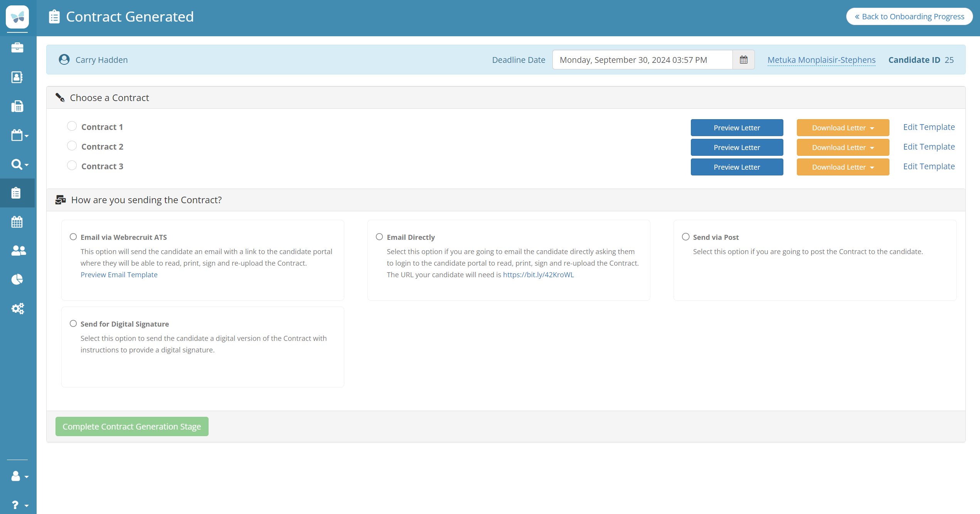
Task: Click the Deadline Date input field
Action: click(642, 60)
